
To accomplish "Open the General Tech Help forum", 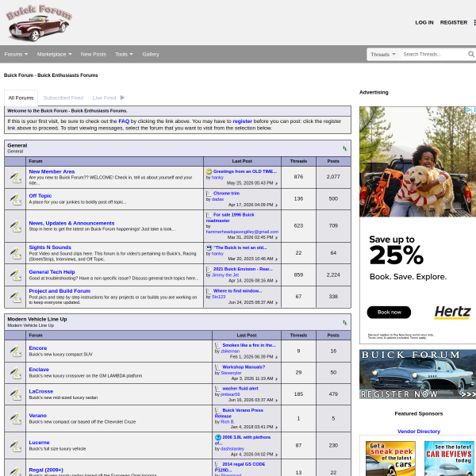I will click(x=52, y=272).
